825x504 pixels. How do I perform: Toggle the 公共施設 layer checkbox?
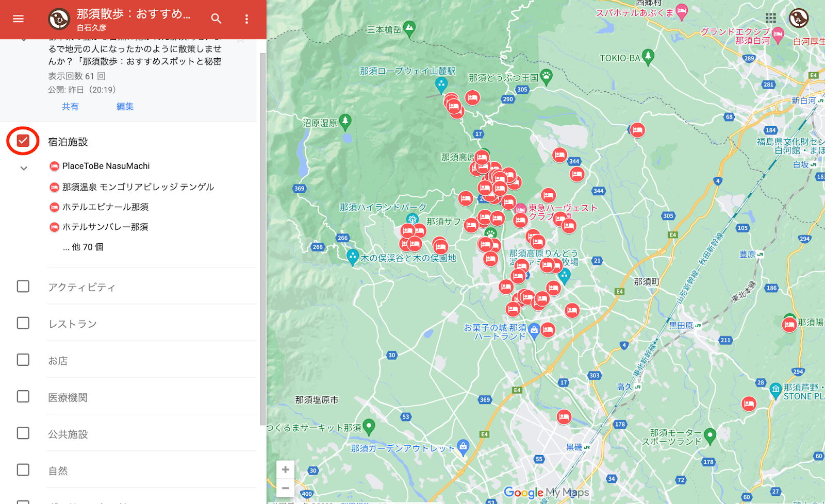[x=23, y=433]
